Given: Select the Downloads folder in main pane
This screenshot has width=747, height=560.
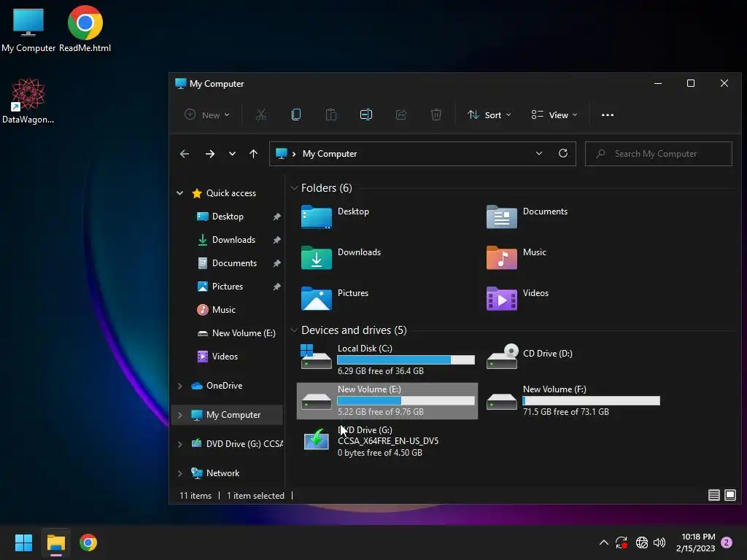Looking at the screenshot, I should (341, 257).
